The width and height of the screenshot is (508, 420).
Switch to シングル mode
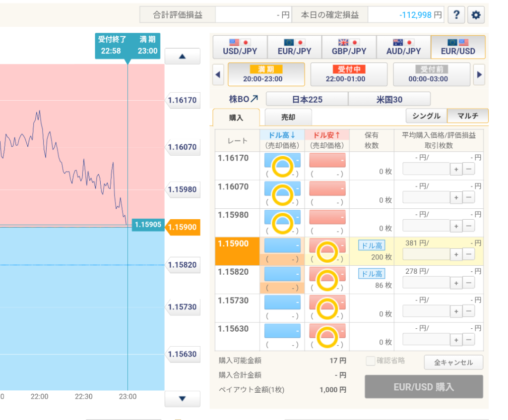pos(426,116)
